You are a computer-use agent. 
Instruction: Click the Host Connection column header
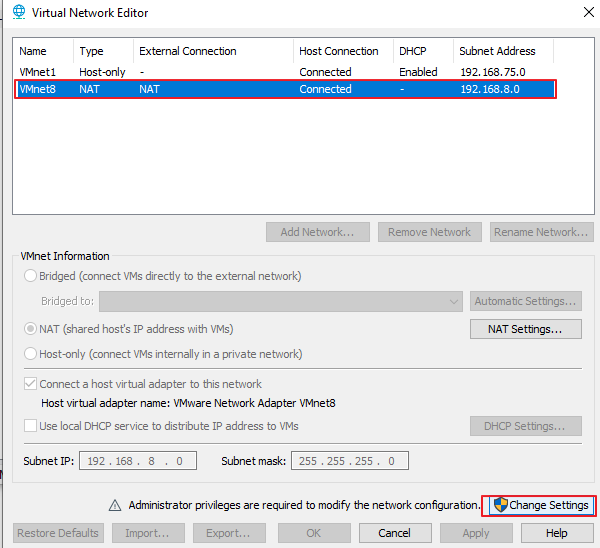(x=343, y=51)
